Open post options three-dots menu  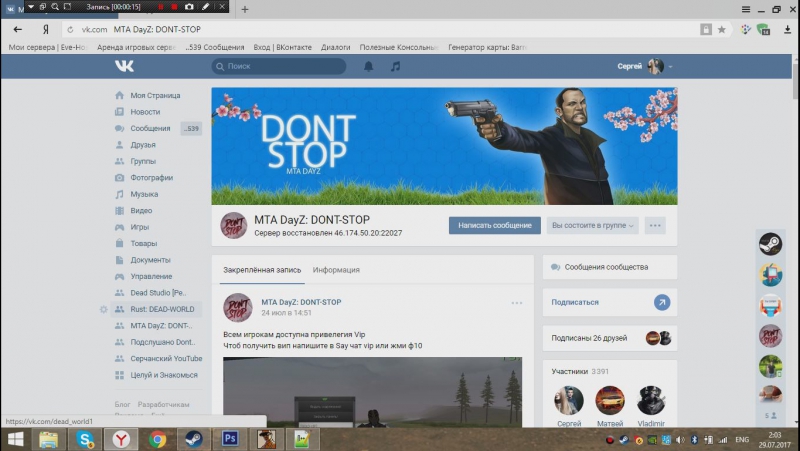coord(517,303)
